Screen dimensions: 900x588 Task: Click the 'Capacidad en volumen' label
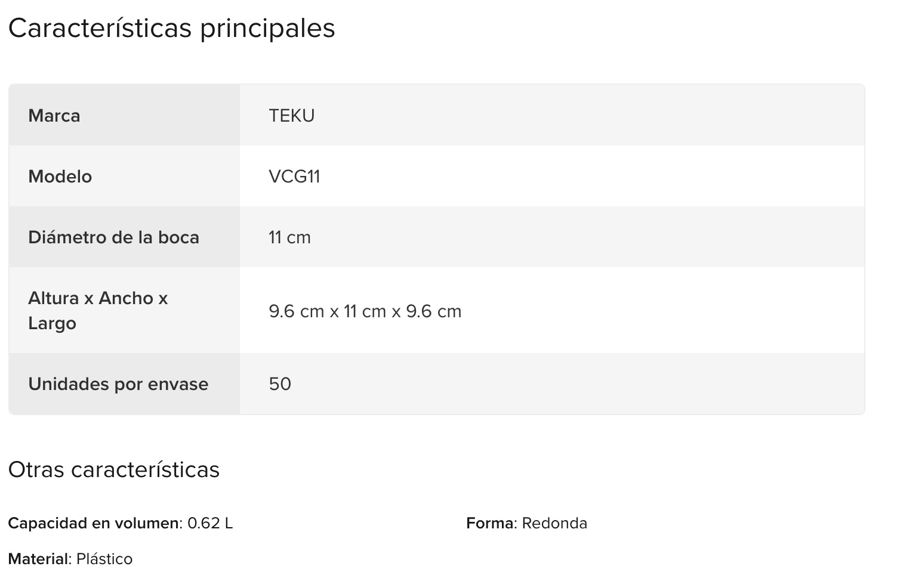(93, 524)
